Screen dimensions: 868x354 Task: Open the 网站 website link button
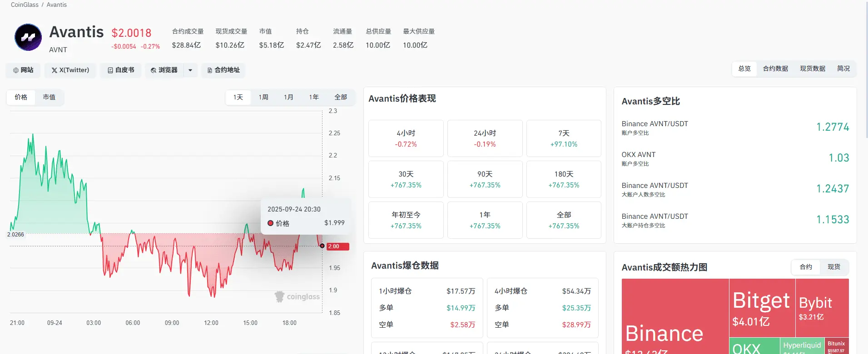pos(23,70)
